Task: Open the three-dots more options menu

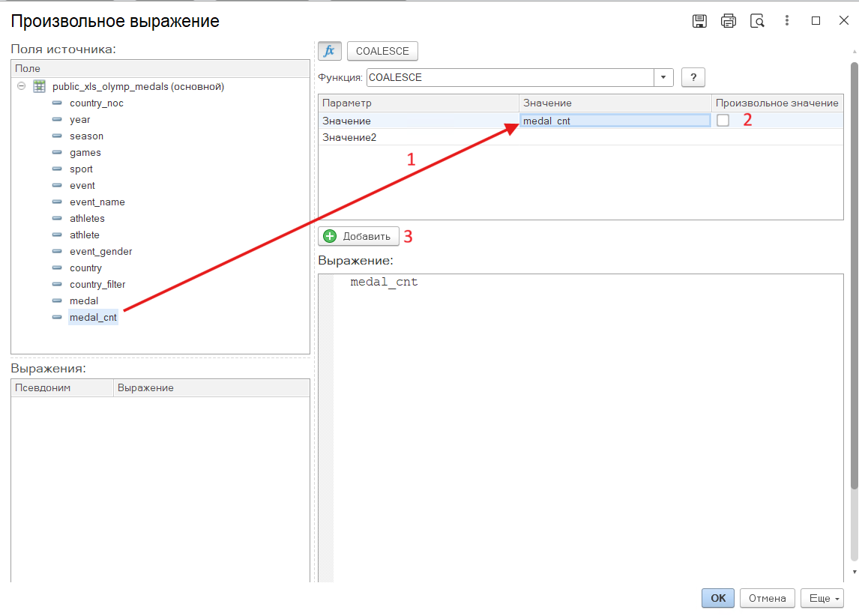Action: [x=787, y=21]
